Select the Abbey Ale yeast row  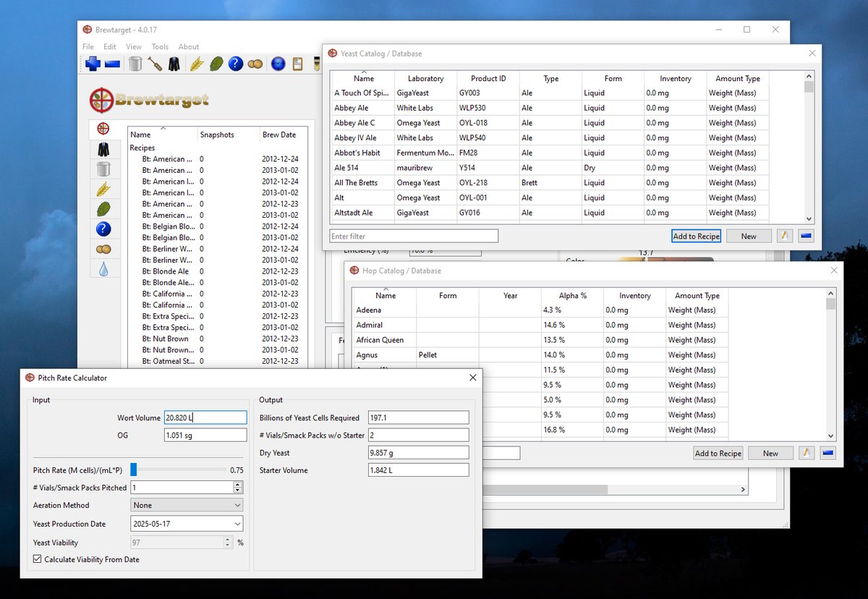point(549,108)
